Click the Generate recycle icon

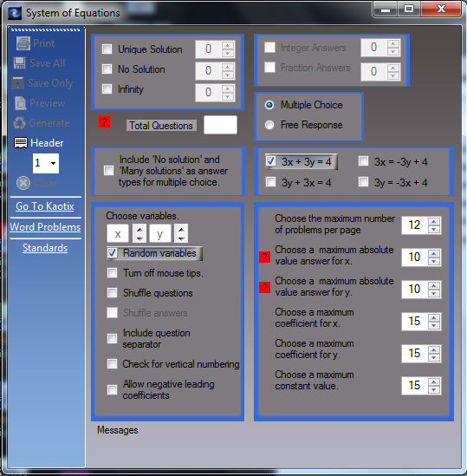coord(19,123)
